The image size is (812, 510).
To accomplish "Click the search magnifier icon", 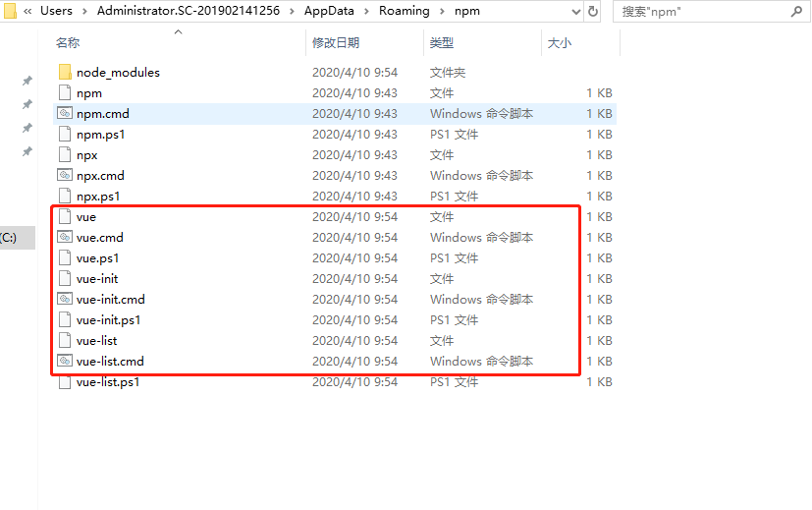I will (x=796, y=11).
